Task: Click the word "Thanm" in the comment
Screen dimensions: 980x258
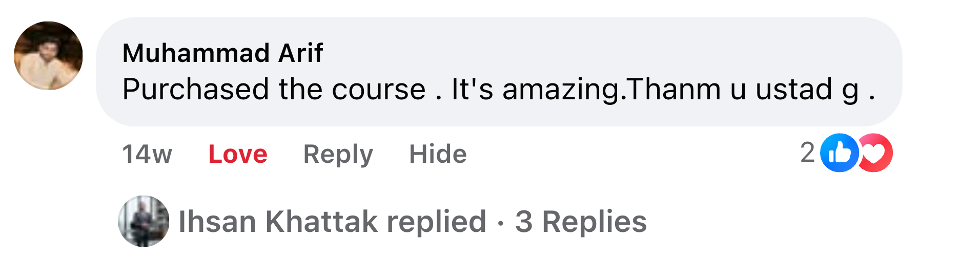Action: pyautogui.click(x=674, y=90)
